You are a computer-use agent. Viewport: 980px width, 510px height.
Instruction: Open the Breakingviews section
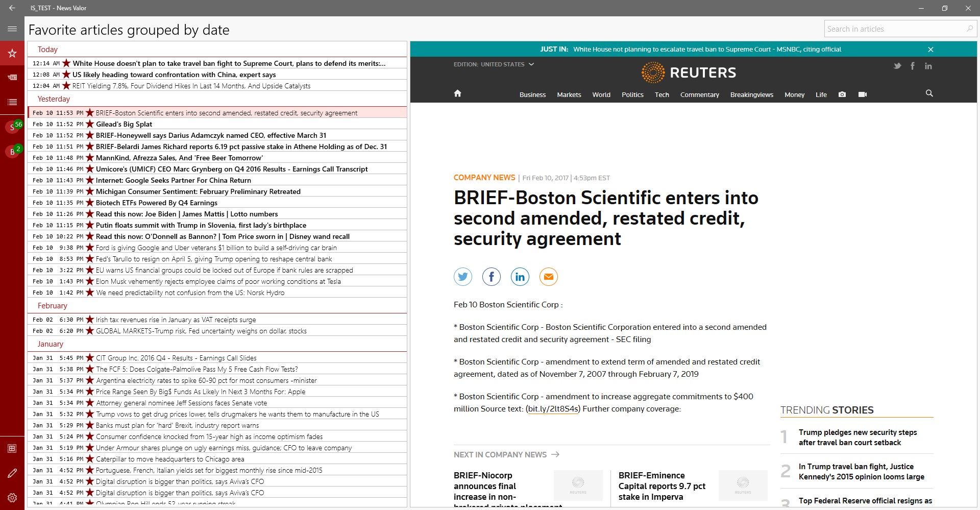[x=752, y=94]
